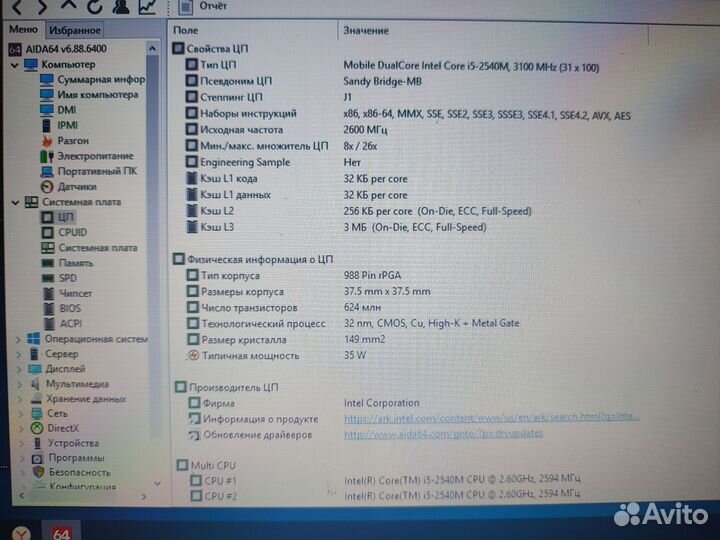
Task: Click the tree panel scroll up arrow
Action: [153, 49]
